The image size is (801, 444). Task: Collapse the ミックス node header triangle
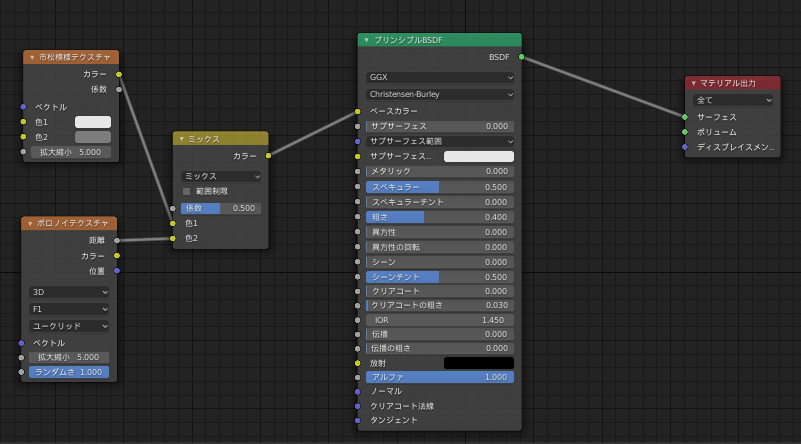click(182, 139)
